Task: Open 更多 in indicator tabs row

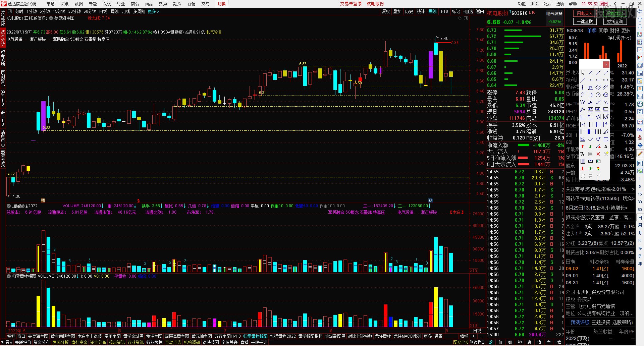Action: point(428,336)
